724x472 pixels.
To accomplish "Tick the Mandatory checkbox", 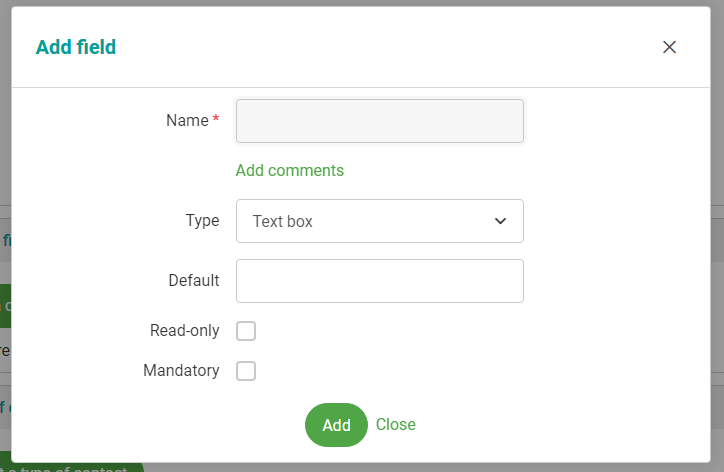I will tap(246, 371).
